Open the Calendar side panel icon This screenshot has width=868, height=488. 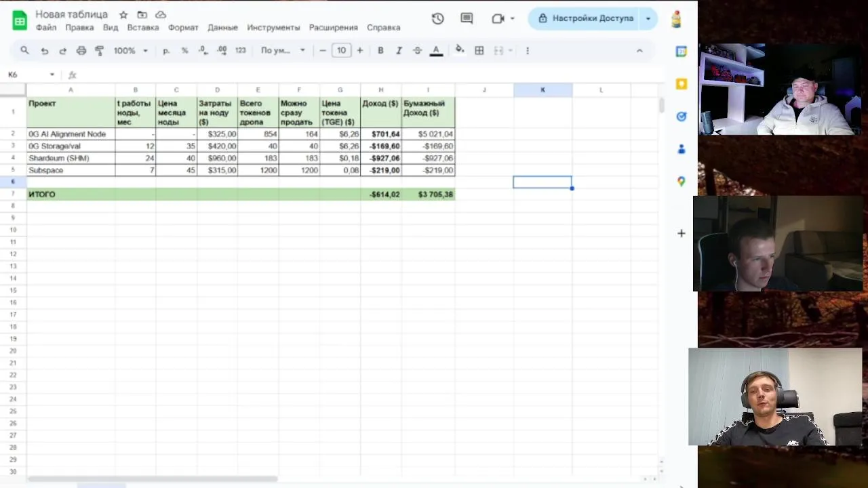click(682, 52)
